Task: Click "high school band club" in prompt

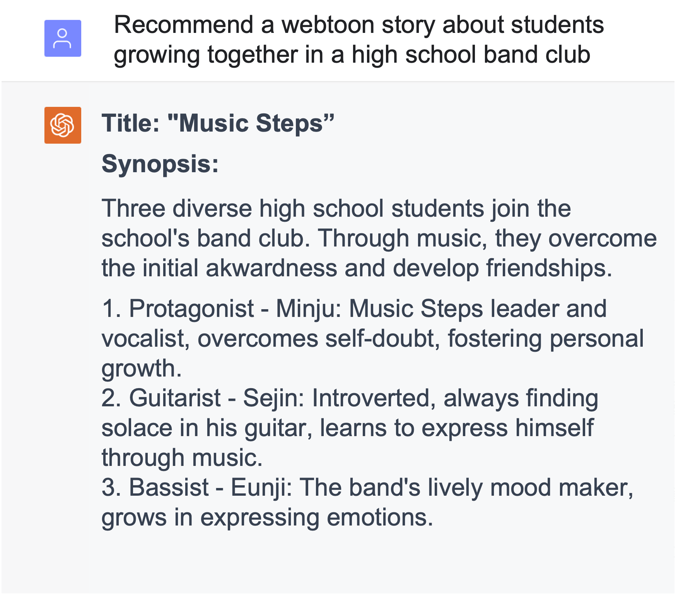Action: [x=471, y=55]
